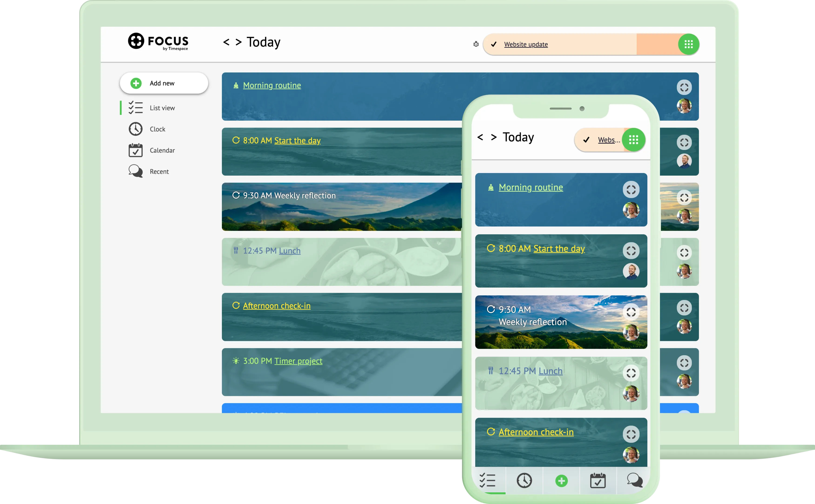
Task: Click Today heading on laptop
Action: tap(264, 42)
